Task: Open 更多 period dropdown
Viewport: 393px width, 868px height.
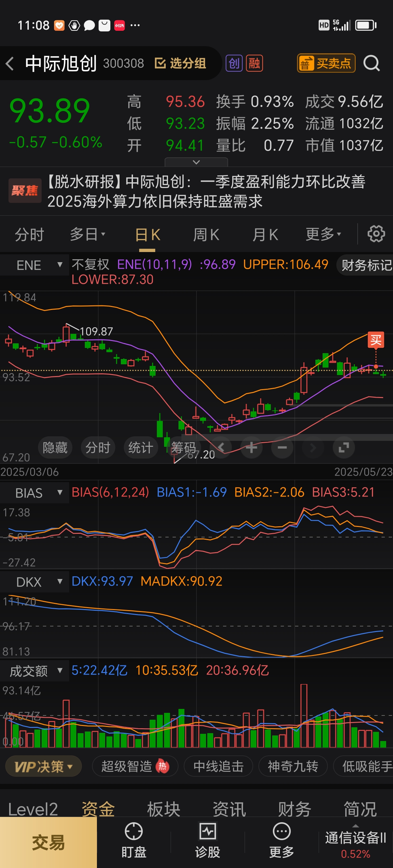Action: 323,234
